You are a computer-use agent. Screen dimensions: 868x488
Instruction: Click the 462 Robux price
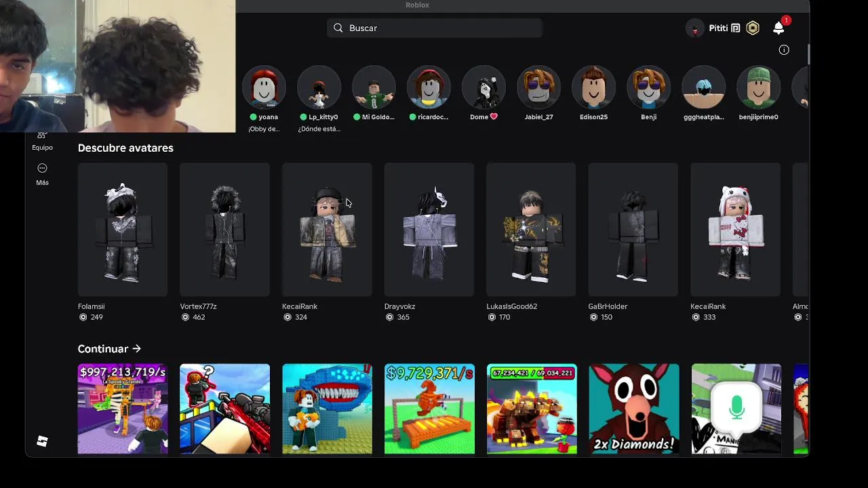[199, 317]
